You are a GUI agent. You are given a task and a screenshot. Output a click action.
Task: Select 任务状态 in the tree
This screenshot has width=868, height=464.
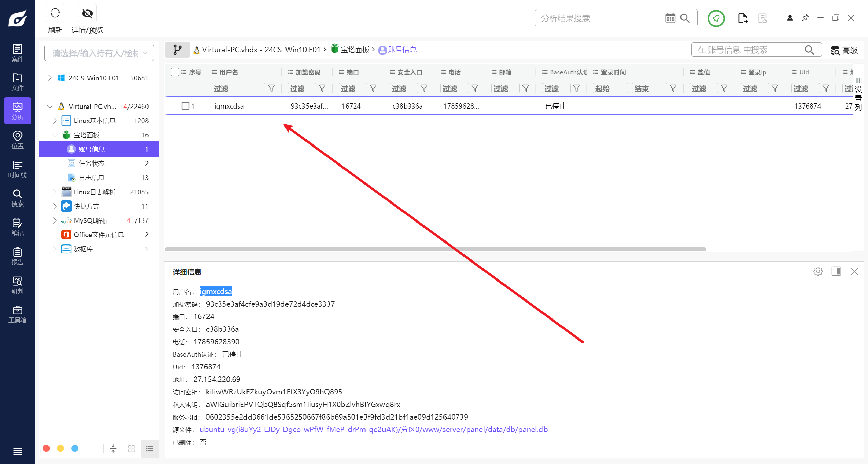[x=92, y=163]
